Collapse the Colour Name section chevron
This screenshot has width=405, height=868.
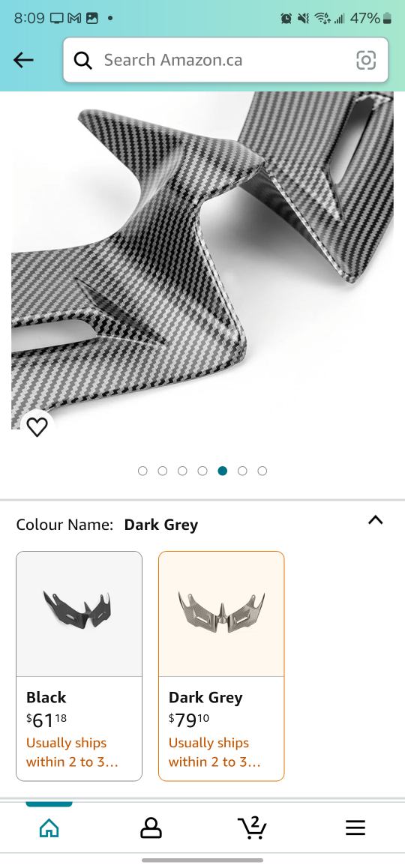[376, 519]
